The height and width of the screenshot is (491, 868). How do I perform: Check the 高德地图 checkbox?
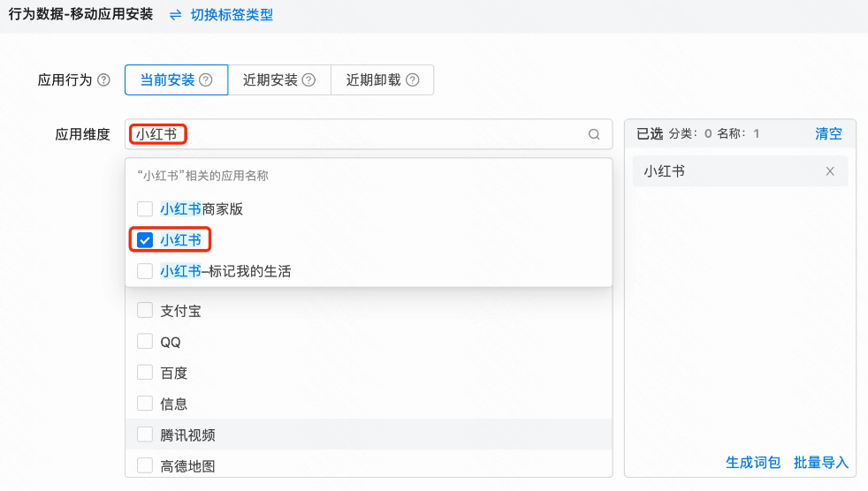145,465
